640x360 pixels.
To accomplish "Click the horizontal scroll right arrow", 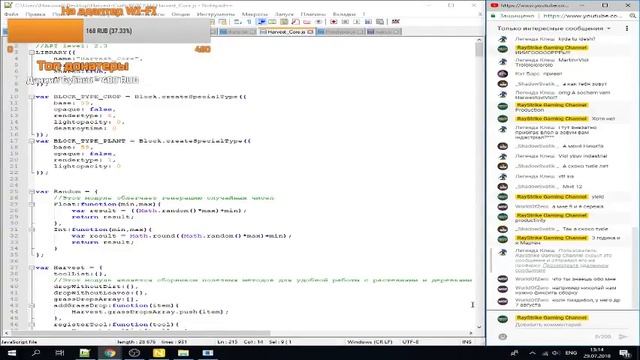I will (x=471, y=333).
